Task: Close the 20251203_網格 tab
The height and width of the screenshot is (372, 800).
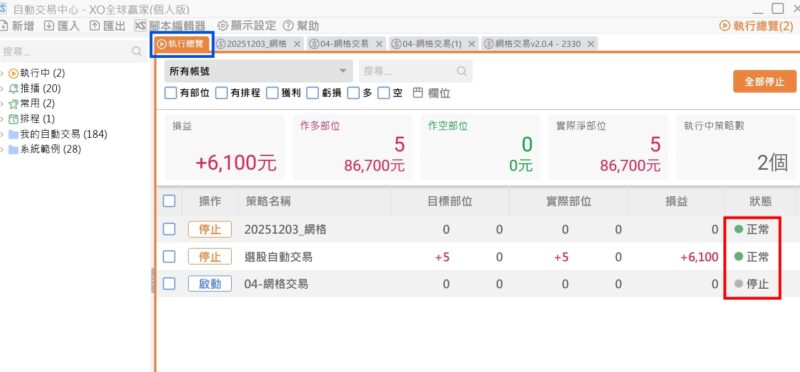Action: (x=297, y=44)
